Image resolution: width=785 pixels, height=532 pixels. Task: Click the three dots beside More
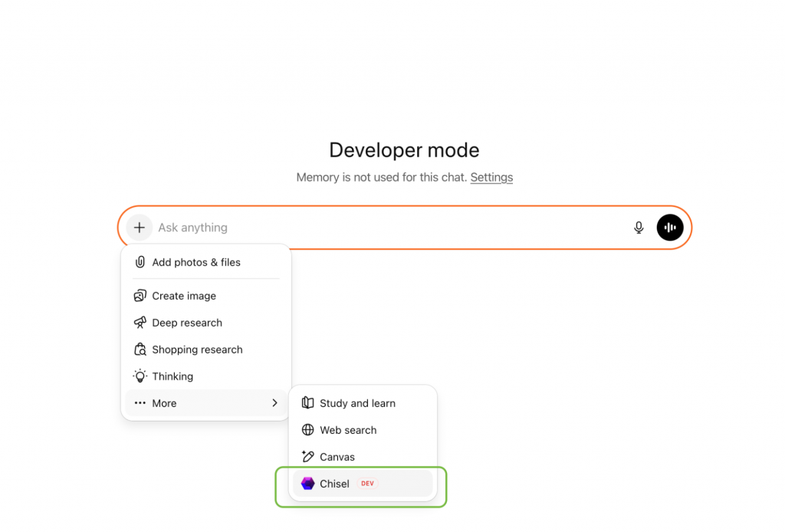pyautogui.click(x=140, y=403)
